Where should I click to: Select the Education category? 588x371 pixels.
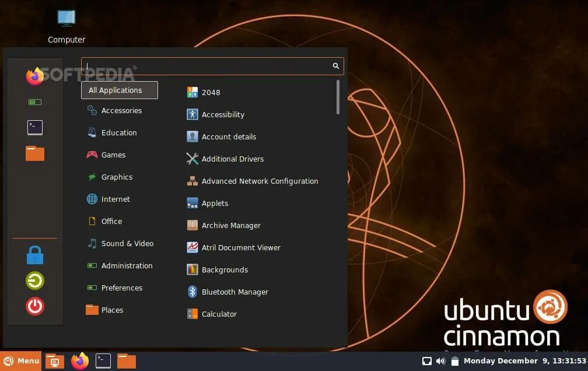[x=119, y=133]
